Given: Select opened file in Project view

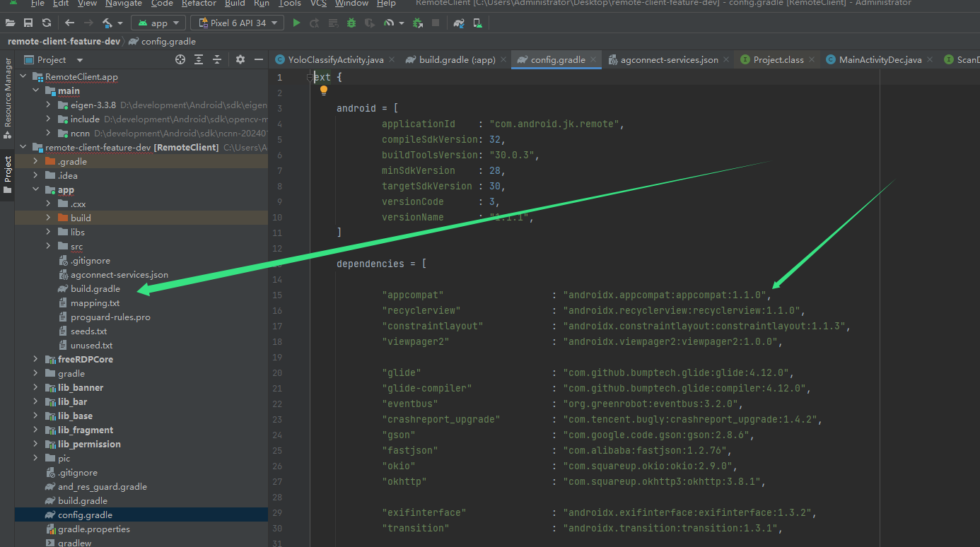Looking at the screenshot, I should pyautogui.click(x=180, y=59).
